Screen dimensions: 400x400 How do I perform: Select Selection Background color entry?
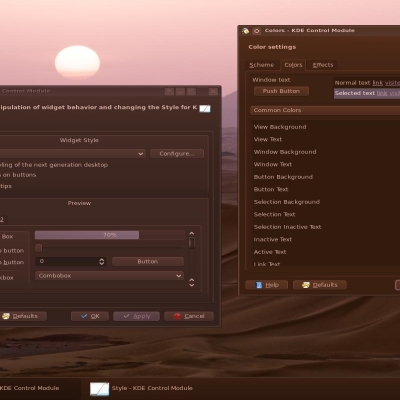(x=287, y=202)
